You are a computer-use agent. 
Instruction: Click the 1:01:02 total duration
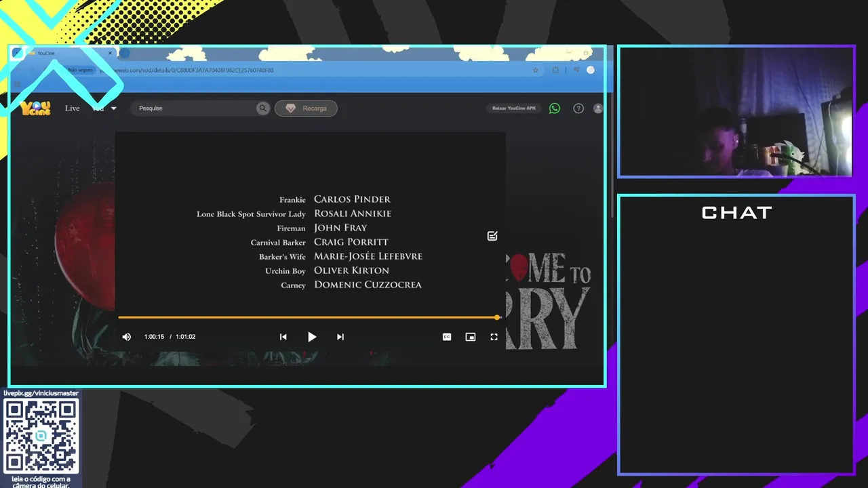186,337
